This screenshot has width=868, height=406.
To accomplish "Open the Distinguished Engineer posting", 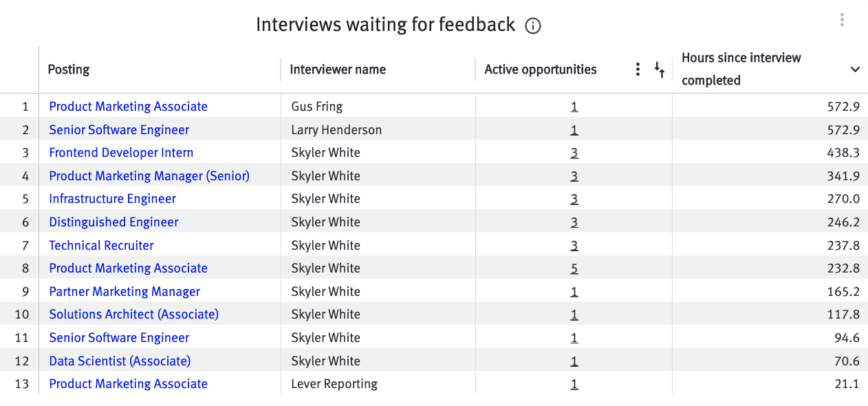I will click(x=113, y=222).
